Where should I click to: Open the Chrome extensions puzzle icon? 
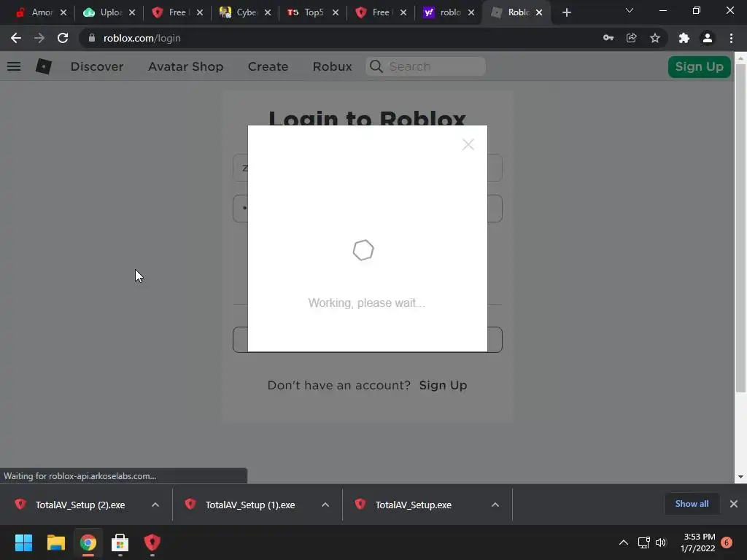pyautogui.click(x=684, y=38)
